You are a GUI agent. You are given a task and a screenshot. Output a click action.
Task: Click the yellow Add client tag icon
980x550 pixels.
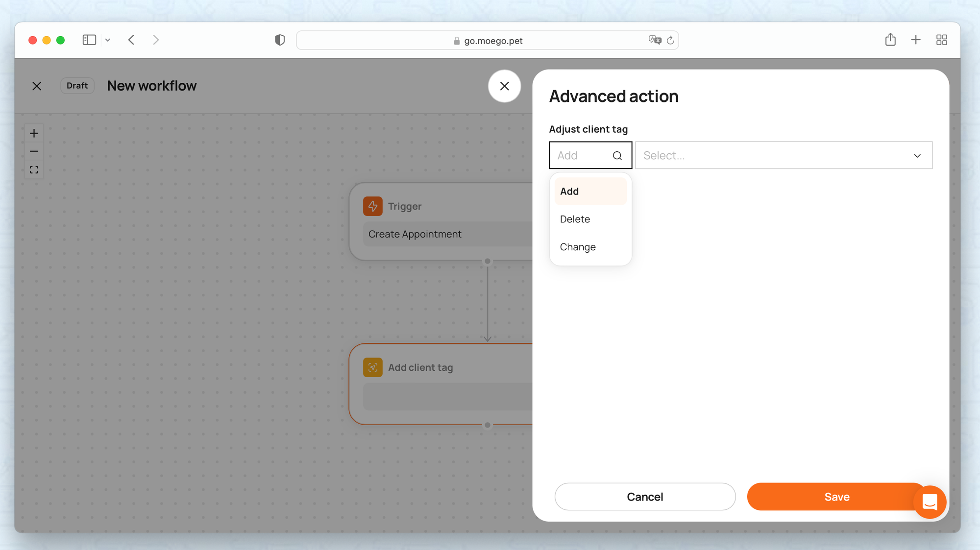click(372, 367)
